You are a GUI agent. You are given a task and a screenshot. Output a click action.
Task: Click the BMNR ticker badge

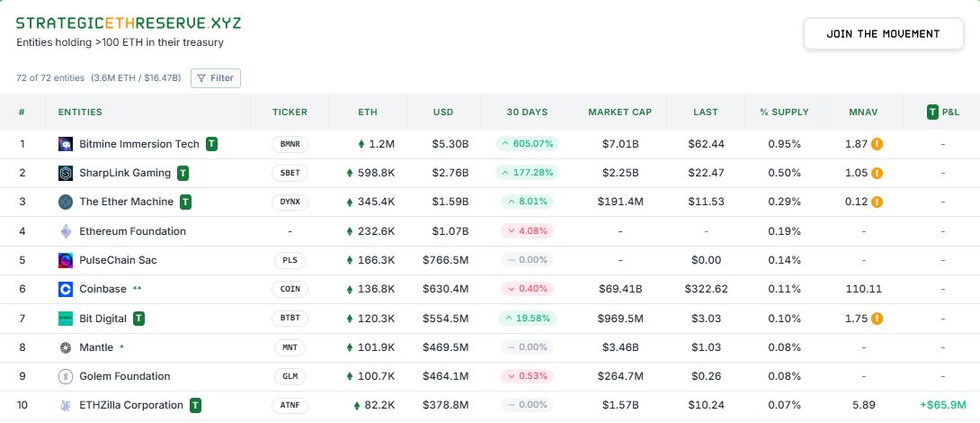pos(290,144)
